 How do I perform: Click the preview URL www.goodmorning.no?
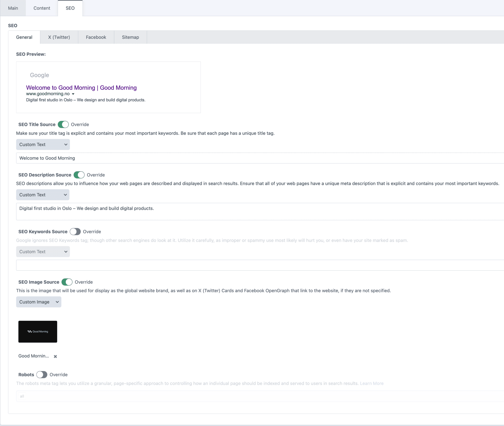pyautogui.click(x=48, y=94)
